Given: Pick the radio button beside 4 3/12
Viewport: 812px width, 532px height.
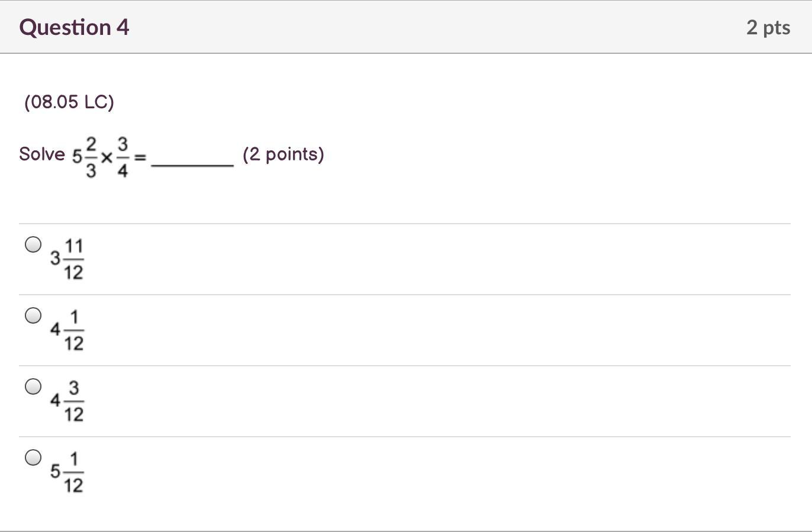Looking at the screenshot, I should point(33,386).
